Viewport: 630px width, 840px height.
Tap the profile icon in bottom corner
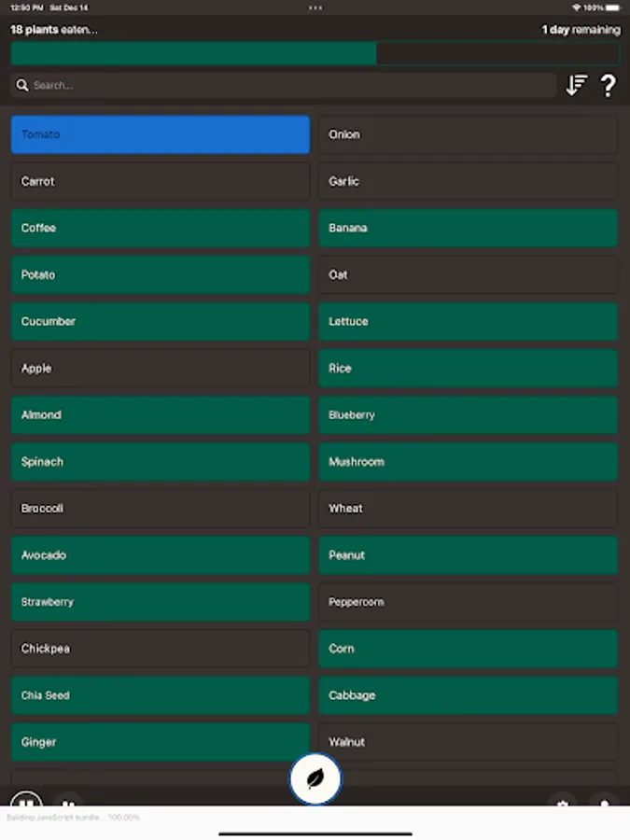(605, 805)
